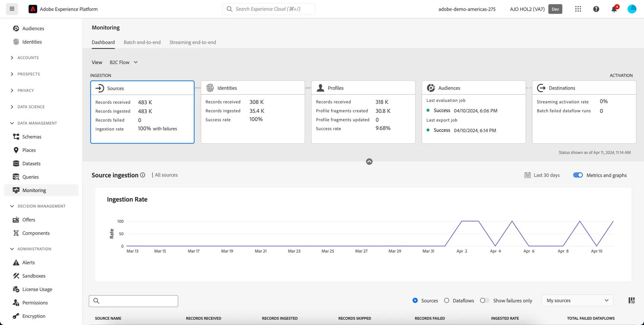644x325 pixels.
Task: Click the Dev sandbox badge
Action: 555,9
